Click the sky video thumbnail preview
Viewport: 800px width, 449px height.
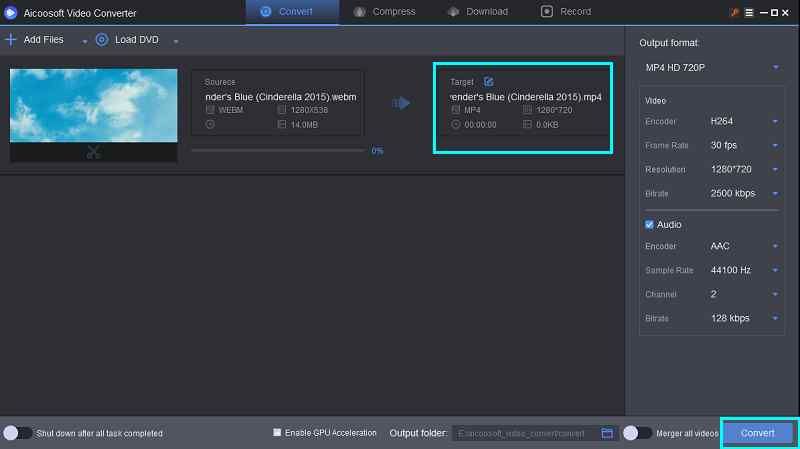tap(93, 106)
